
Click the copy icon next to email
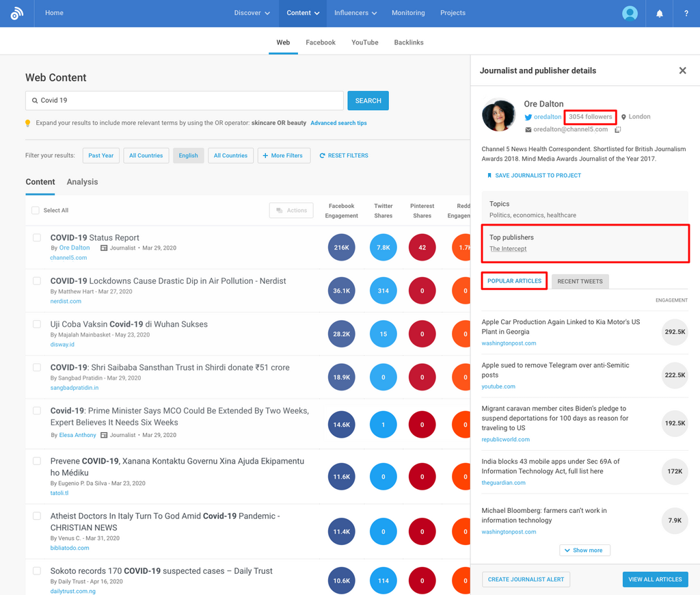coord(617,129)
